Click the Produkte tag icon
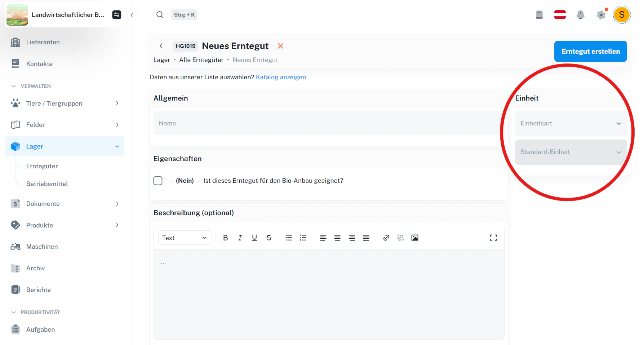644x345 pixels. [x=15, y=225]
